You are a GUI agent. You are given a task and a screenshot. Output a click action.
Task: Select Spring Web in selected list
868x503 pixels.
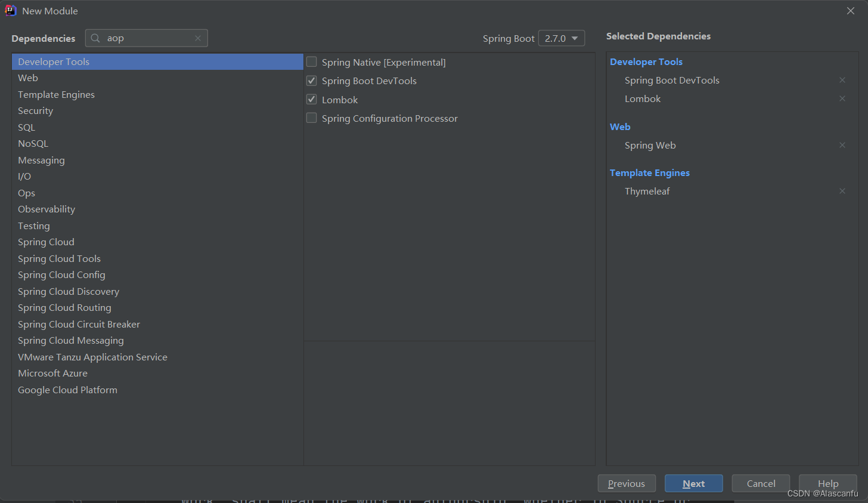[650, 145]
